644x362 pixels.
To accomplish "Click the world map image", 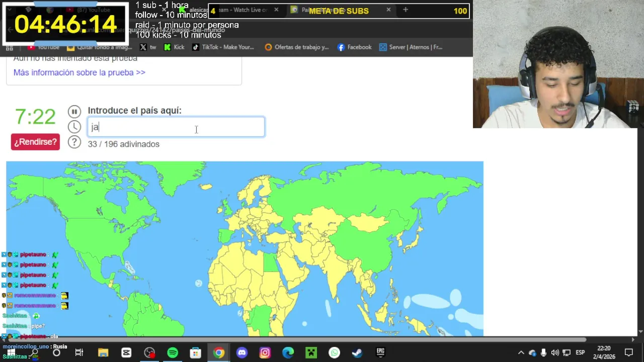I will click(x=245, y=248).
